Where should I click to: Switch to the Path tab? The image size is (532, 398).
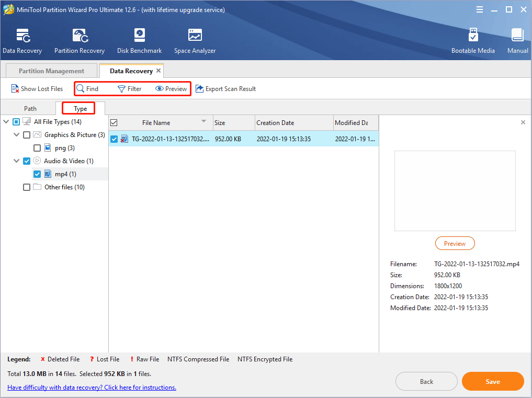[x=30, y=108]
